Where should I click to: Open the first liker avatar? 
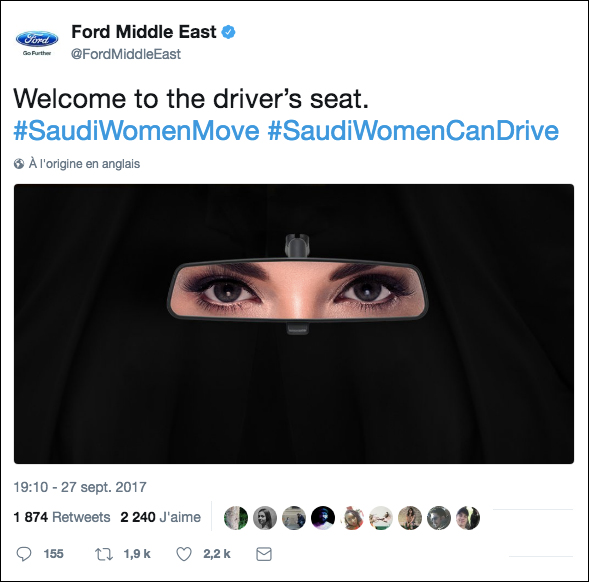(x=236, y=517)
